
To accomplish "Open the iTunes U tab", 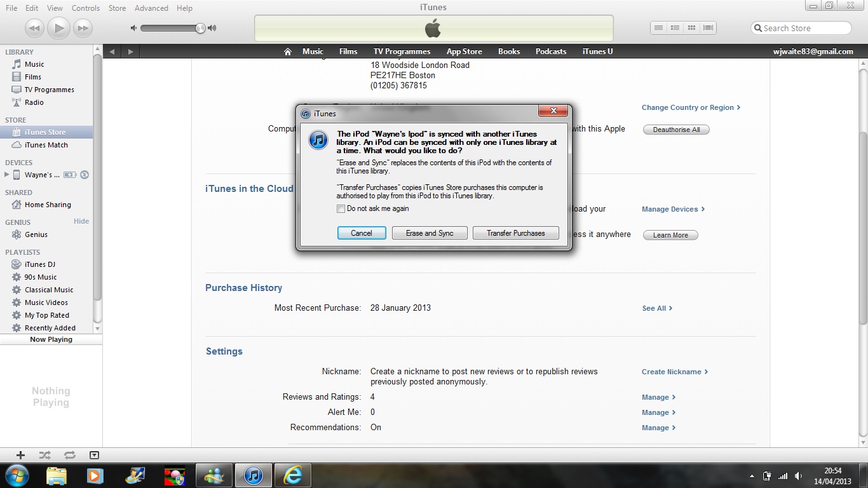I will point(597,51).
